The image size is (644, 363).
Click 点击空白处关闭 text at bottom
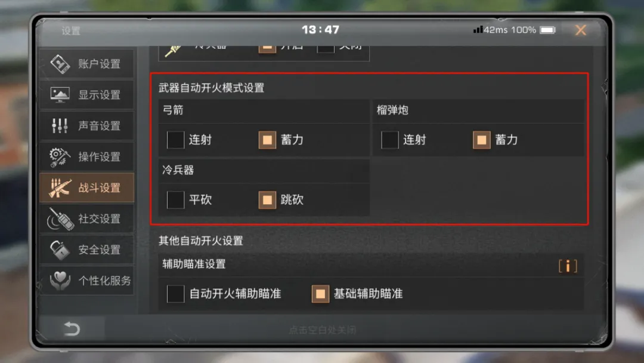(323, 330)
